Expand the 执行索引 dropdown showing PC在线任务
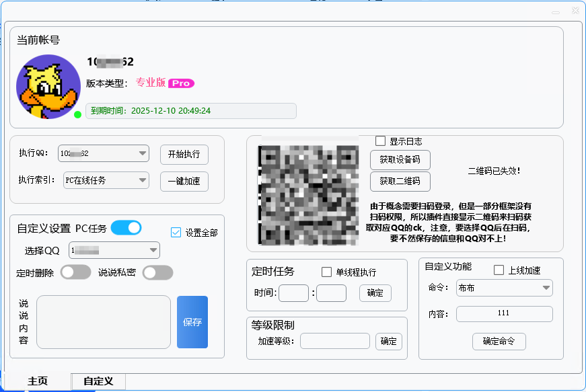Viewport: 586px width, 392px height. click(106, 180)
